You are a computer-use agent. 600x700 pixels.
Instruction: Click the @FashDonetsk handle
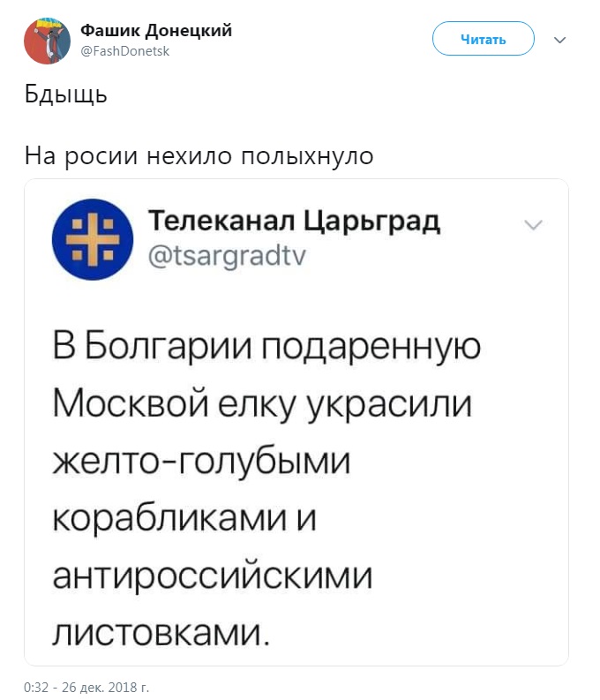(125, 51)
